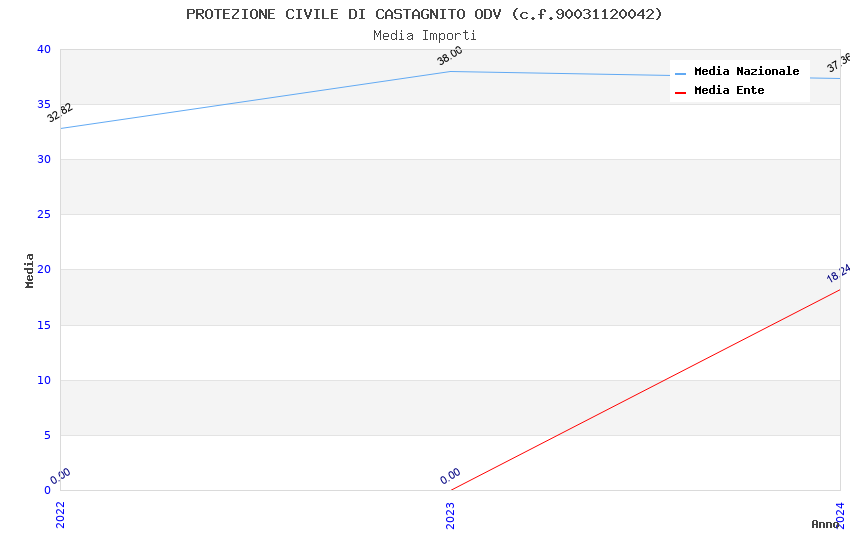
Task: Click the Anno x-axis title
Action: pyautogui.click(x=824, y=524)
